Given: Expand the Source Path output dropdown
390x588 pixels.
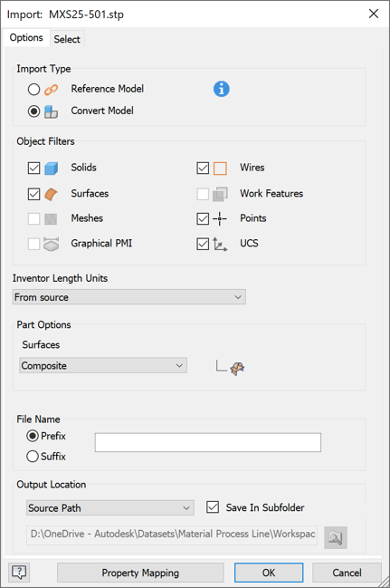Looking at the screenshot, I should point(110,507).
